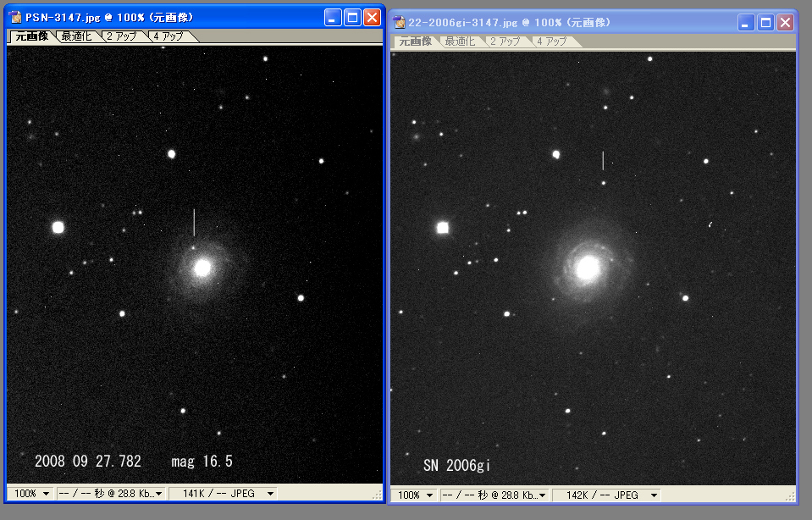
Task: Close the 22-2006gi-3147.jpg window
Action: pos(785,23)
